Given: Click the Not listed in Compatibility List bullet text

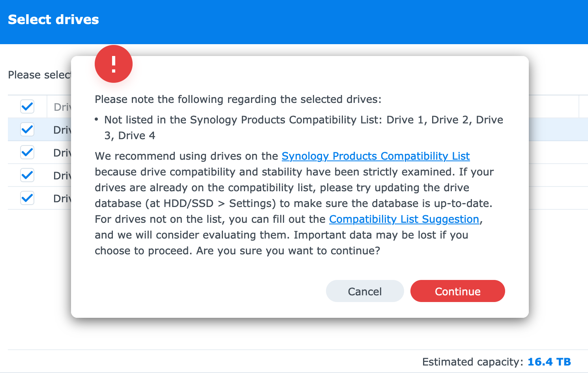Looking at the screenshot, I should coord(303,128).
